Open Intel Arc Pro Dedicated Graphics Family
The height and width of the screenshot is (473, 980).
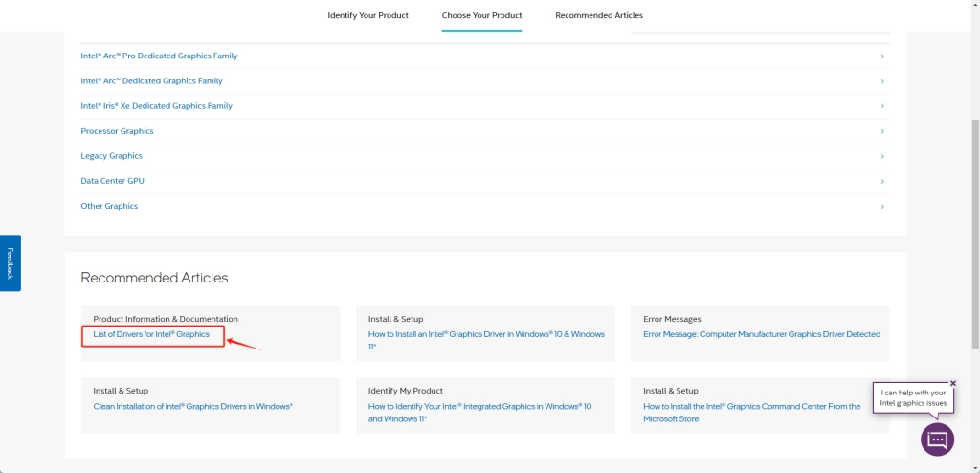159,56
